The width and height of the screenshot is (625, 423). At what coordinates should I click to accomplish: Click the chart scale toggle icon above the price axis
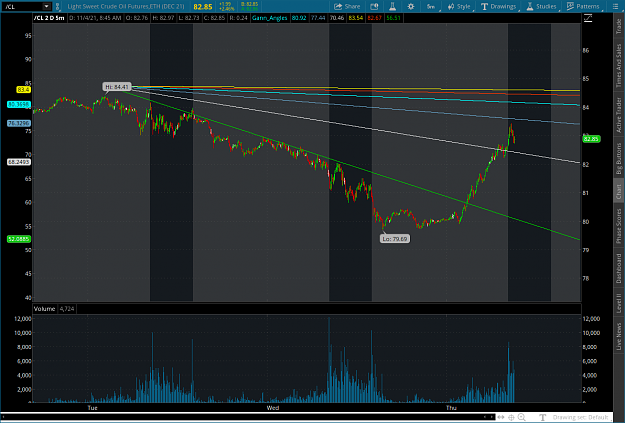[588, 18]
